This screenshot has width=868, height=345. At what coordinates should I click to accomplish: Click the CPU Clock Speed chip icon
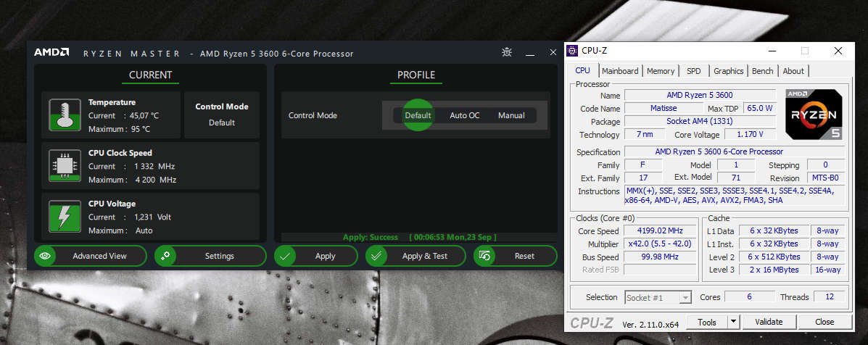click(64, 166)
